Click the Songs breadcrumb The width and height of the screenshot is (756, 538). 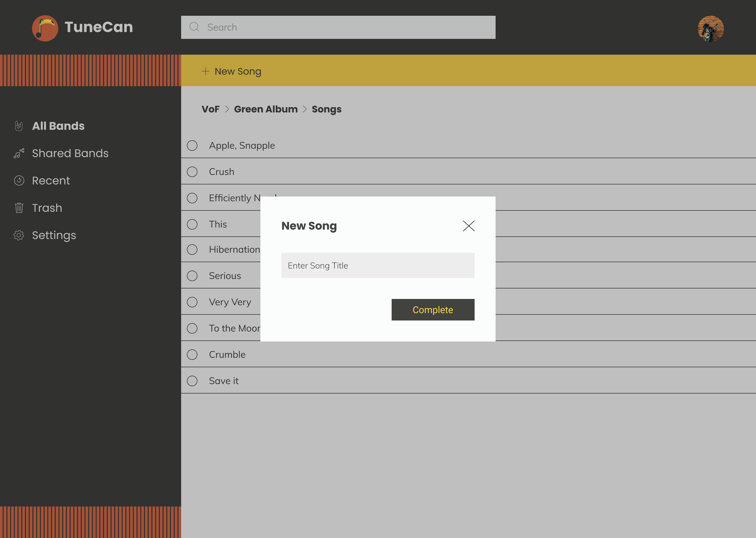pos(326,109)
